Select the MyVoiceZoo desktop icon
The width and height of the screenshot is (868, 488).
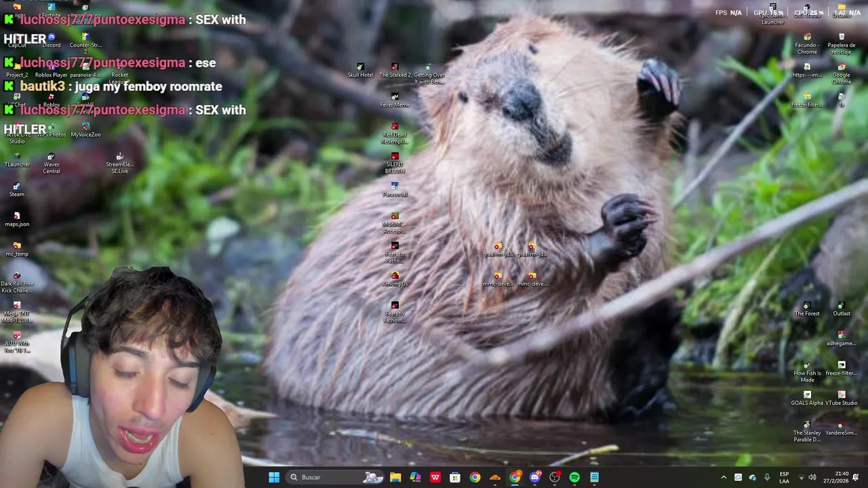coord(85,130)
